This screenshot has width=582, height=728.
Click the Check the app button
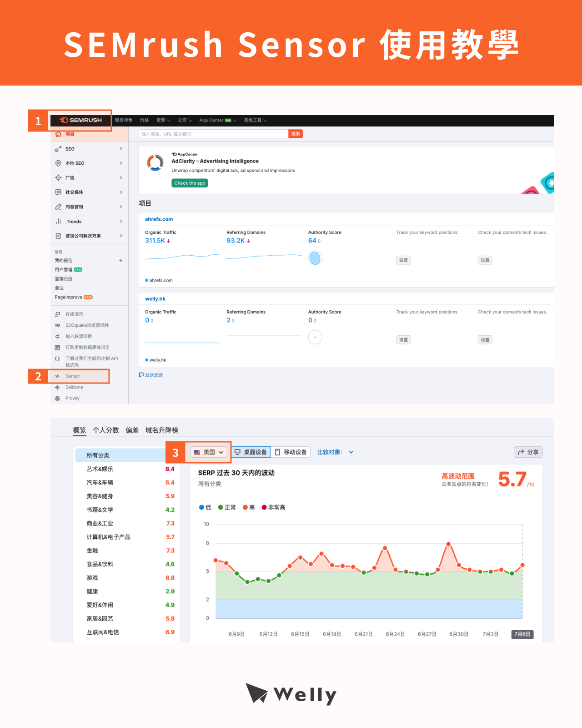[x=190, y=183]
